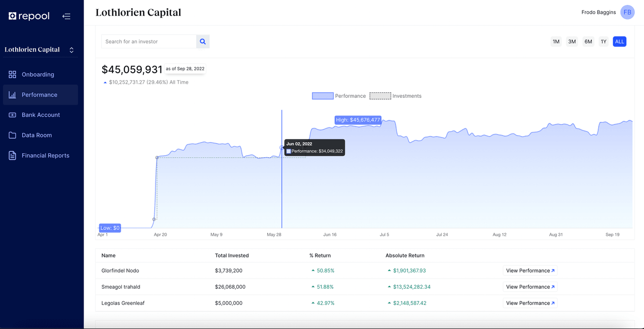
Task: Click the magnifying glass search button
Action: point(203,41)
